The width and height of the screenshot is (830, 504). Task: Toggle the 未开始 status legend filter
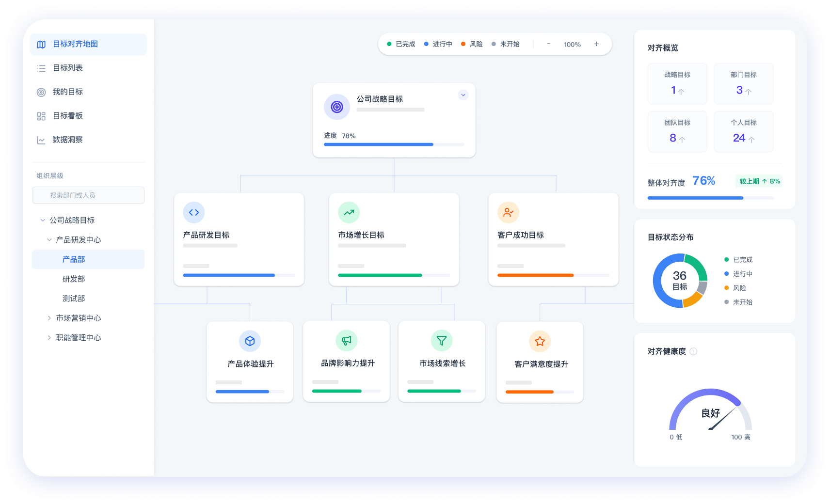click(506, 44)
